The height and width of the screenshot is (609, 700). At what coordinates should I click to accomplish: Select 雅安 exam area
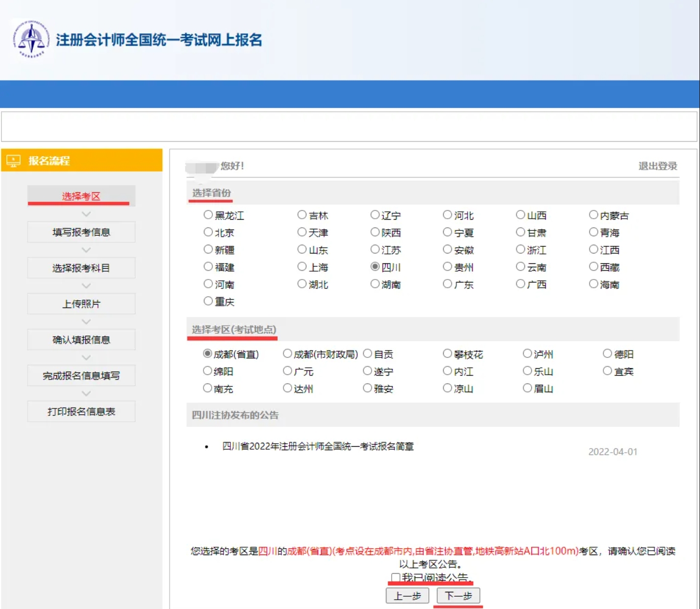368,388
